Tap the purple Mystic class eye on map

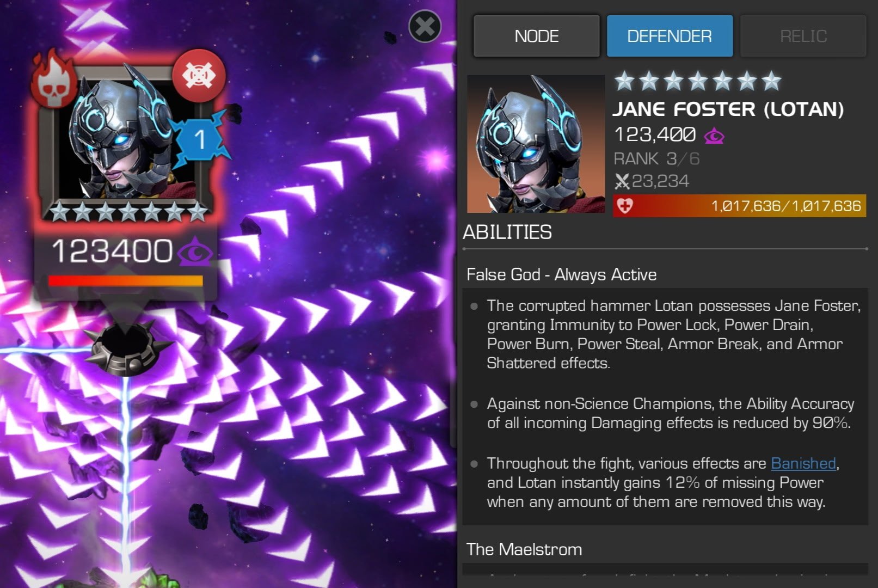coord(195,253)
